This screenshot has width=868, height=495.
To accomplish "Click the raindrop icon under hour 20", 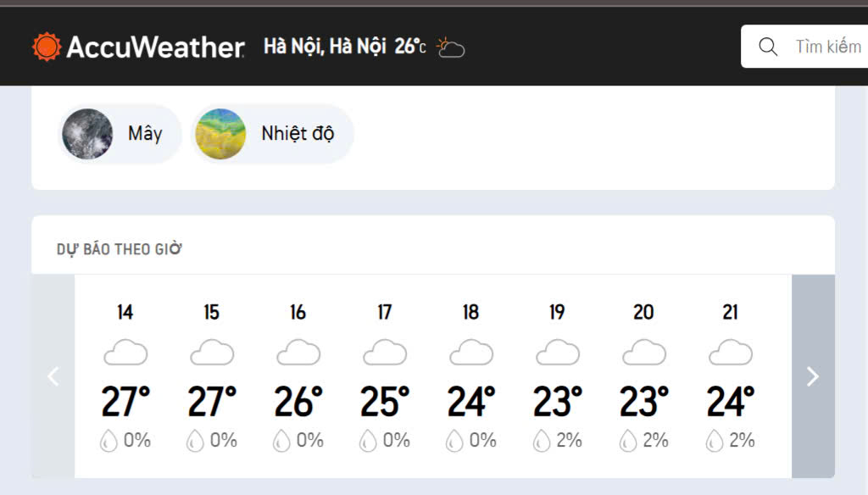I will (627, 441).
